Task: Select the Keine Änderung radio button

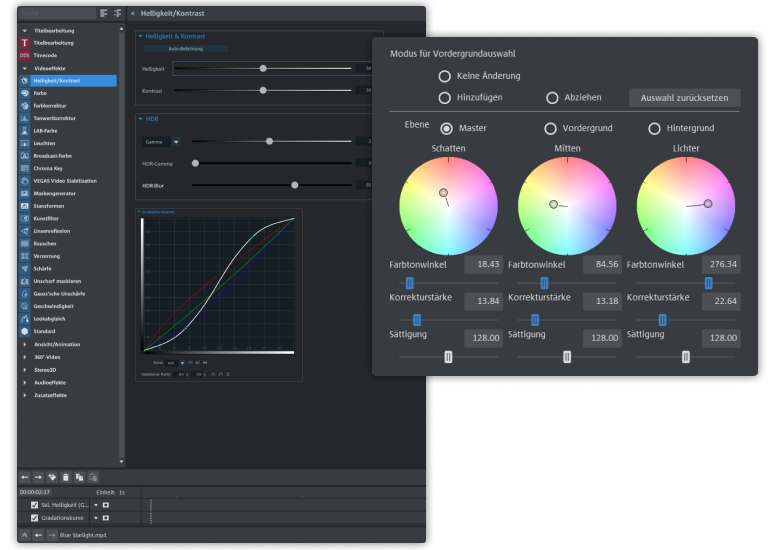Action: tap(444, 76)
